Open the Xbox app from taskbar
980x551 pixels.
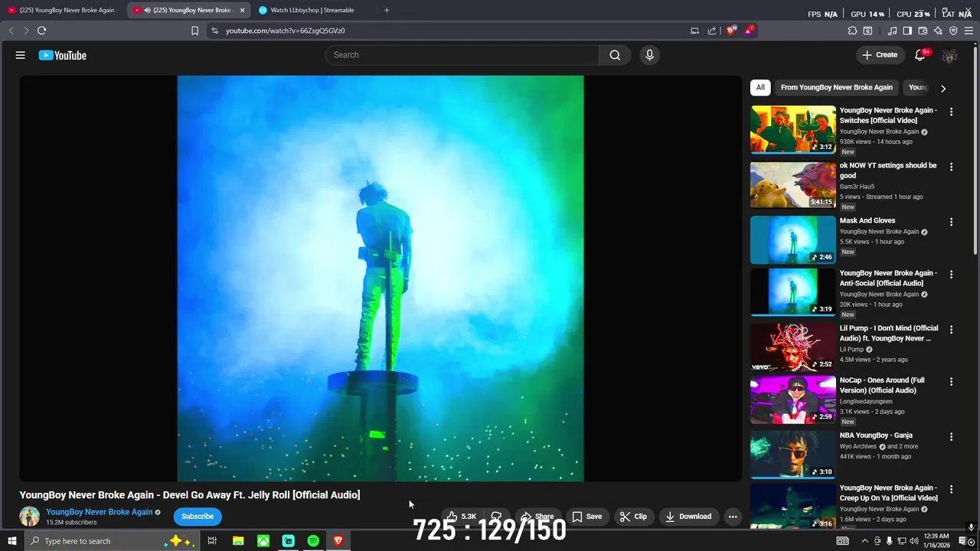coord(263,541)
